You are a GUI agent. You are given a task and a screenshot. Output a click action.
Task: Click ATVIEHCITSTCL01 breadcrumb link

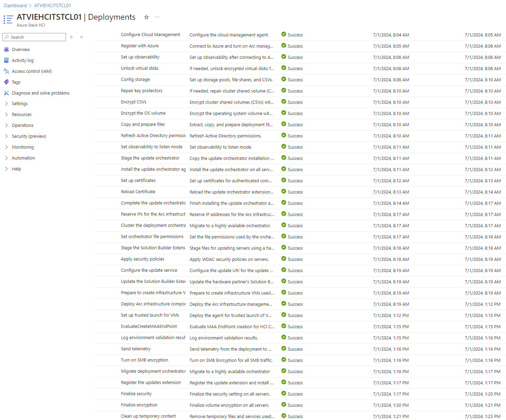point(52,5)
